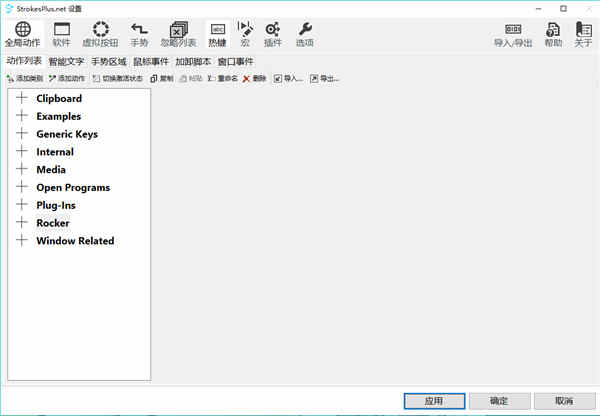Switch to the 鼠标事件 tab
This screenshot has width=600, height=416.
pos(151,62)
